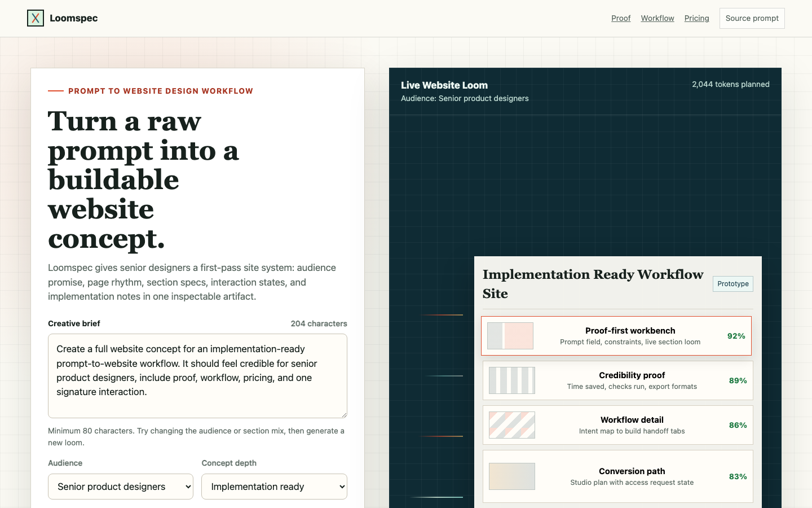812x508 pixels.
Task: Click 'Minimum 80 characters' helper text
Action: coord(196,437)
